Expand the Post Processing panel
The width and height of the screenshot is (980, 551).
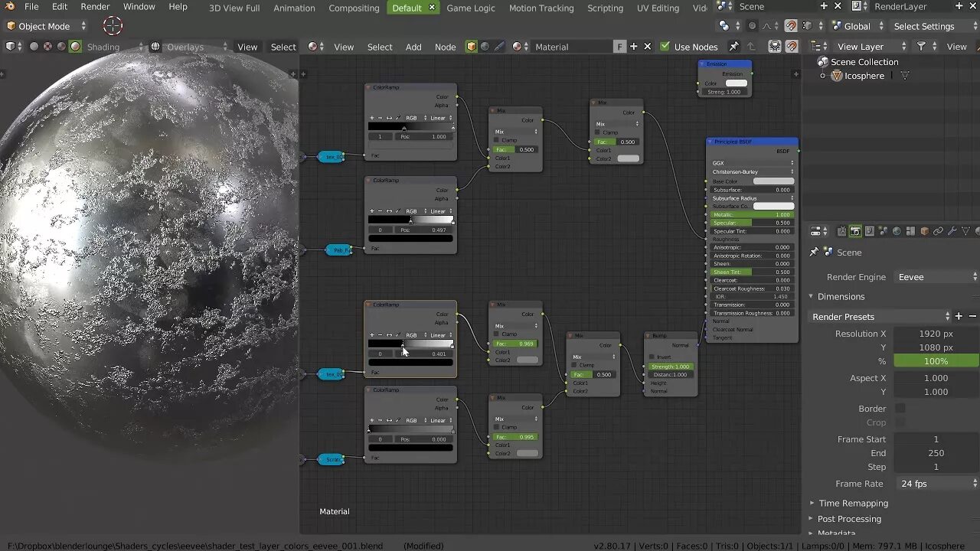point(848,519)
